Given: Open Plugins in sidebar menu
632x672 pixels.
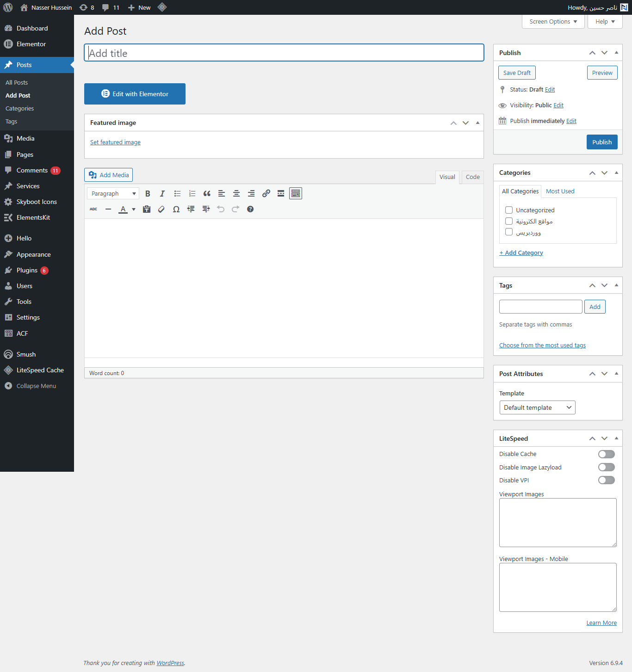Looking at the screenshot, I should click(x=37, y=270).
